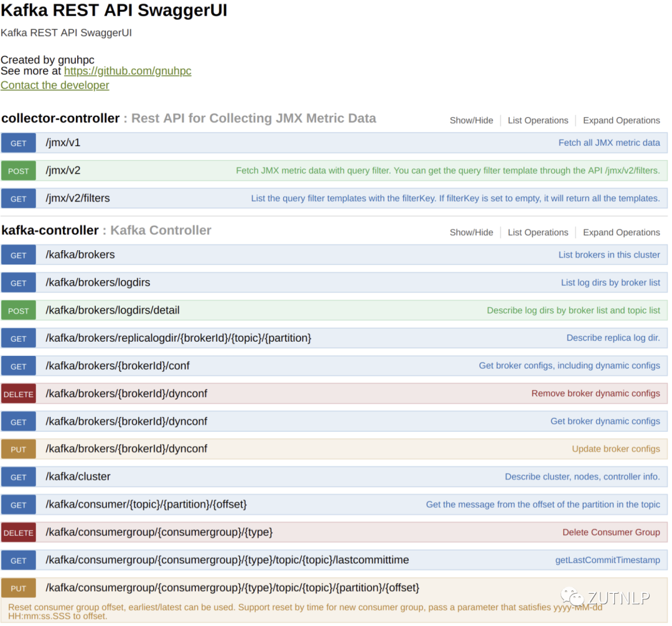Expand the /kafka/brokers endpoint path

(x=80, y=255)
